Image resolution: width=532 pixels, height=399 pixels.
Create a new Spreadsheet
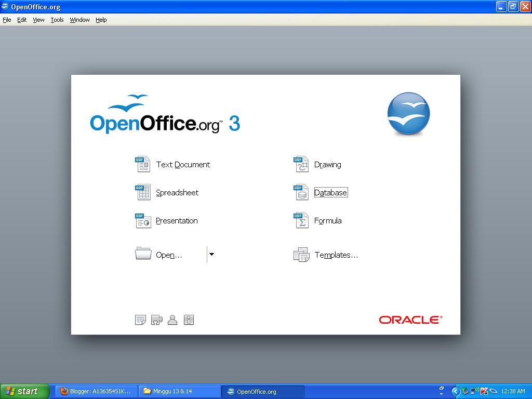pos(177,193)
